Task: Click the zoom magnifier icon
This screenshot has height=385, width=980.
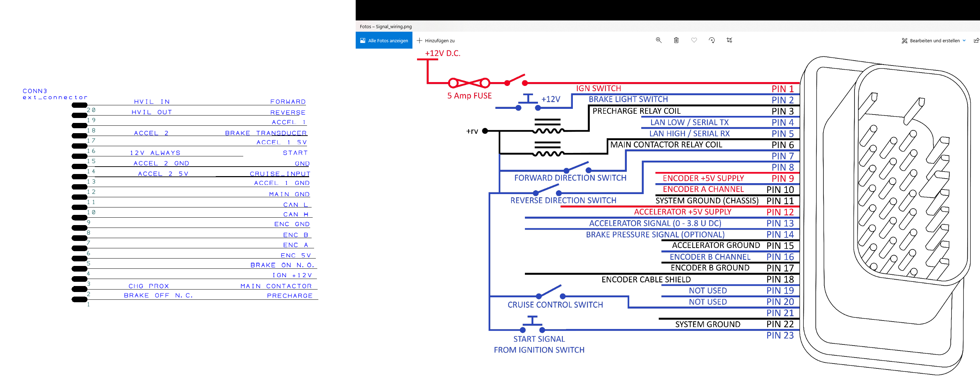Action: click(x=659, y=40)
